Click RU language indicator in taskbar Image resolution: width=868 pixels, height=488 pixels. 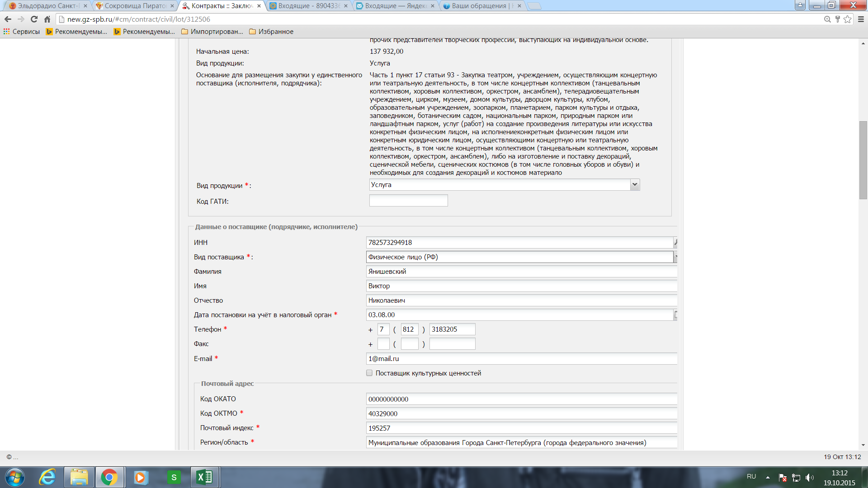coord(751,476)
